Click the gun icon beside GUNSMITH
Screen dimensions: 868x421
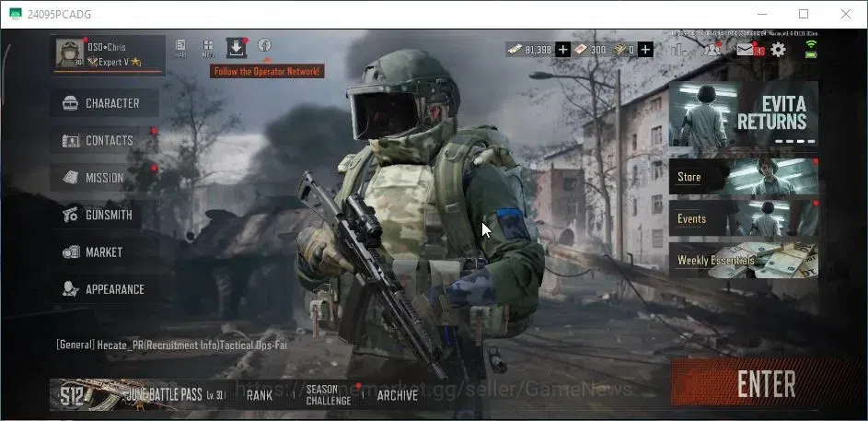[70, 215]
